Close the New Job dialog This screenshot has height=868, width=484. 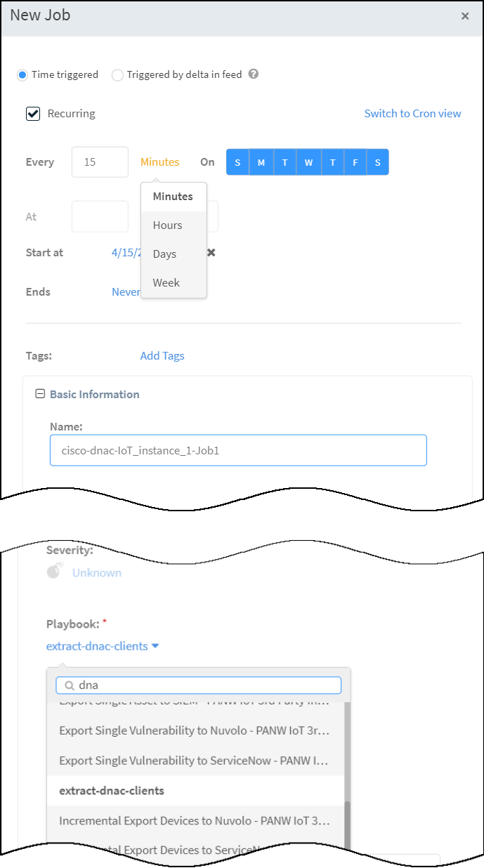465,16
